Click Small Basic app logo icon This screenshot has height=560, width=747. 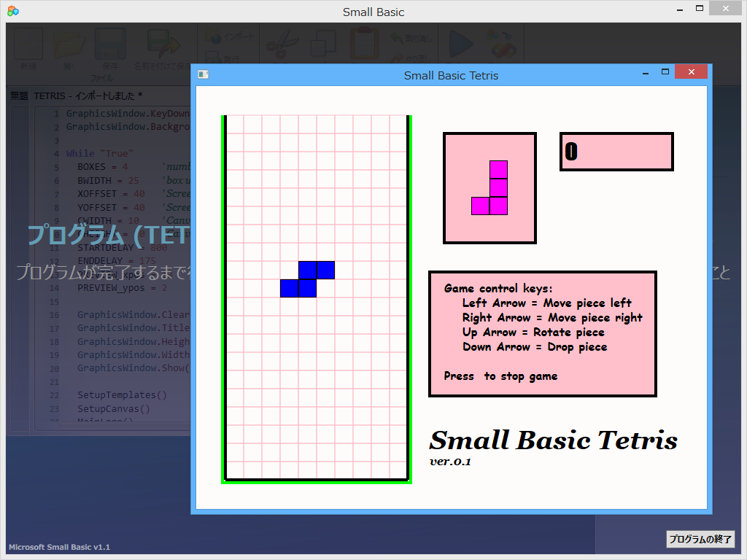[x=13, y=11]
